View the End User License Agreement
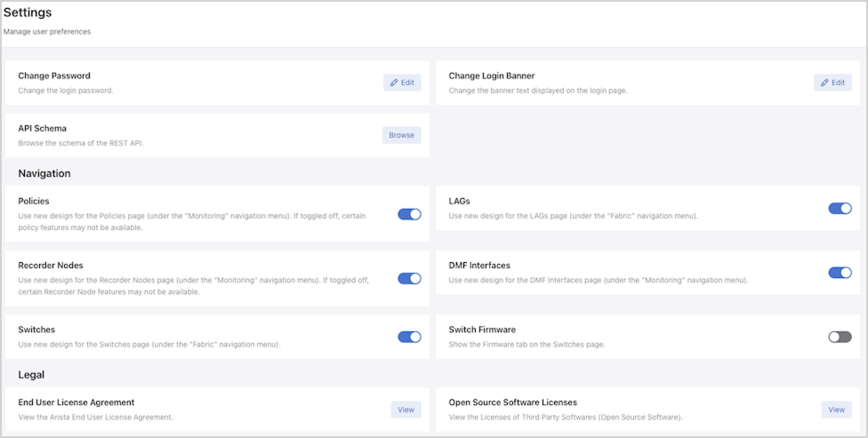 406,410
